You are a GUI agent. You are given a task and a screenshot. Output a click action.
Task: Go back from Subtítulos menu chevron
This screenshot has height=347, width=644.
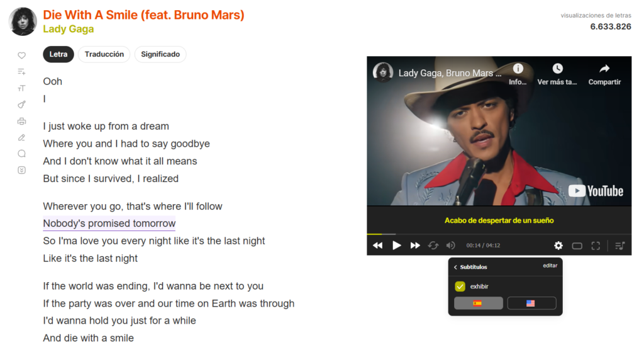tap(455, 267)
